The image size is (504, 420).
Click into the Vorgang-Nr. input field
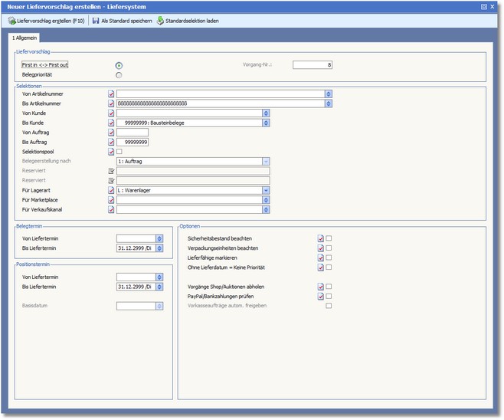[x=312, y=65]
